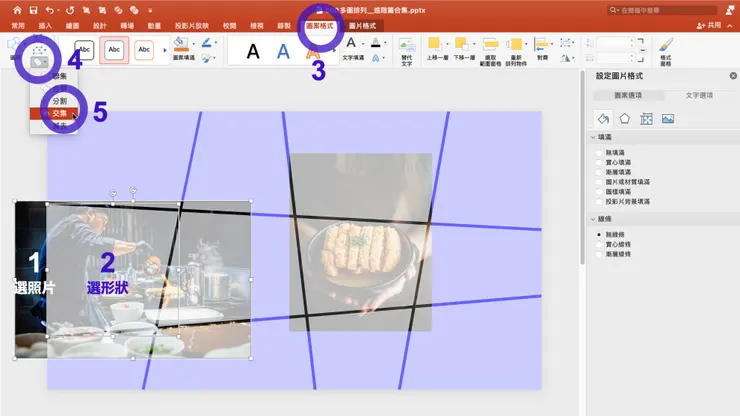
Task: Click the edit shape points icon
Action: tap(39, 50)
